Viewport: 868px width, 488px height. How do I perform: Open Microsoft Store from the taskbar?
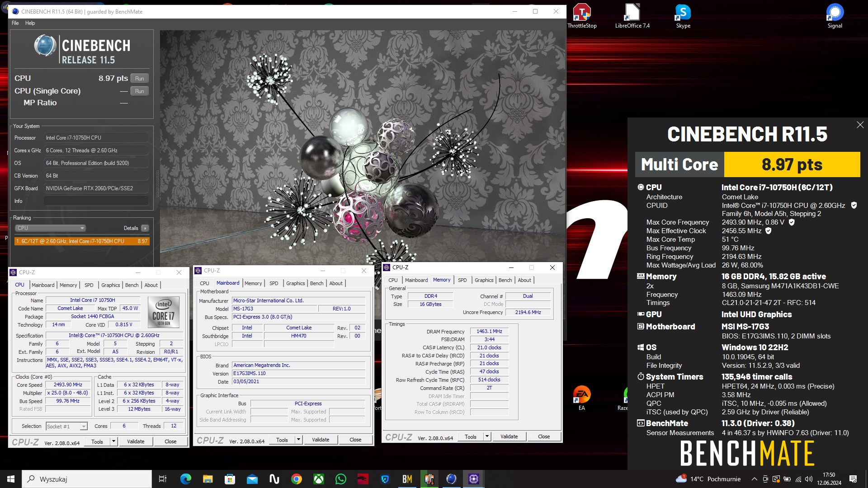(230, 479)
